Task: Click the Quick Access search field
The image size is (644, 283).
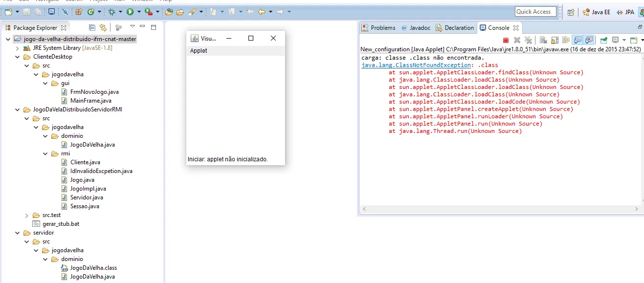Action: tap(536, 12)
